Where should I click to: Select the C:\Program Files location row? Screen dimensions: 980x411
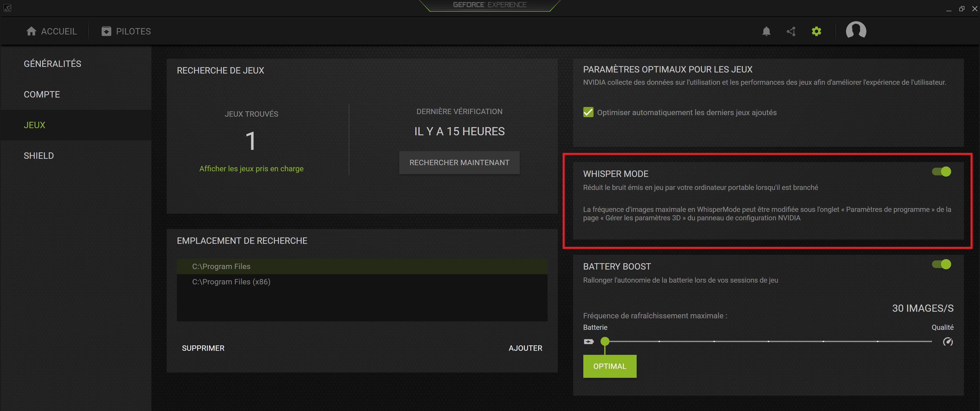click(362, 267)
